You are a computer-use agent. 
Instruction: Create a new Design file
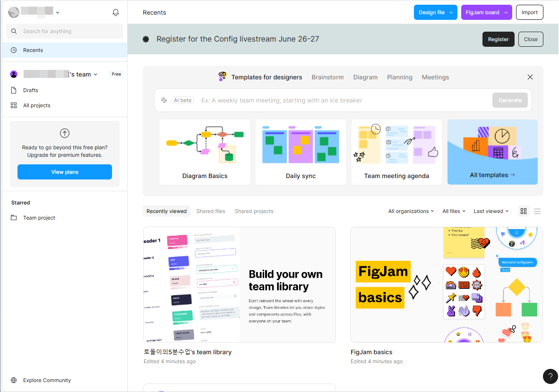[431, 12]
